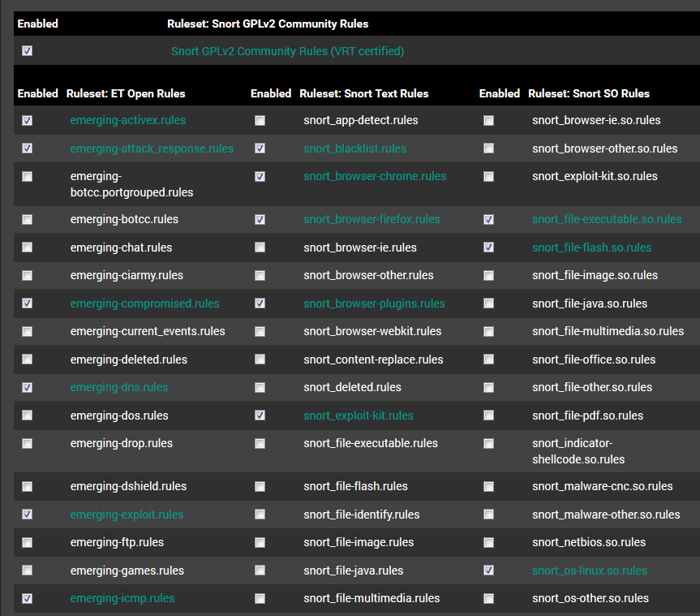Open snort_file-executable.so.rules link
Screen dimensions: 700x616
tap(607, 219)
